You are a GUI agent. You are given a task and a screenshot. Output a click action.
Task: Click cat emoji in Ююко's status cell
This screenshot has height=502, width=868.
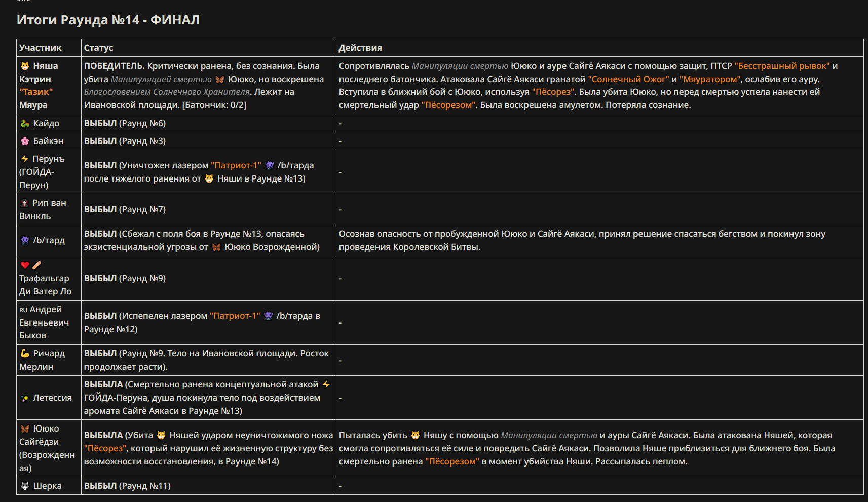[161, 435]
